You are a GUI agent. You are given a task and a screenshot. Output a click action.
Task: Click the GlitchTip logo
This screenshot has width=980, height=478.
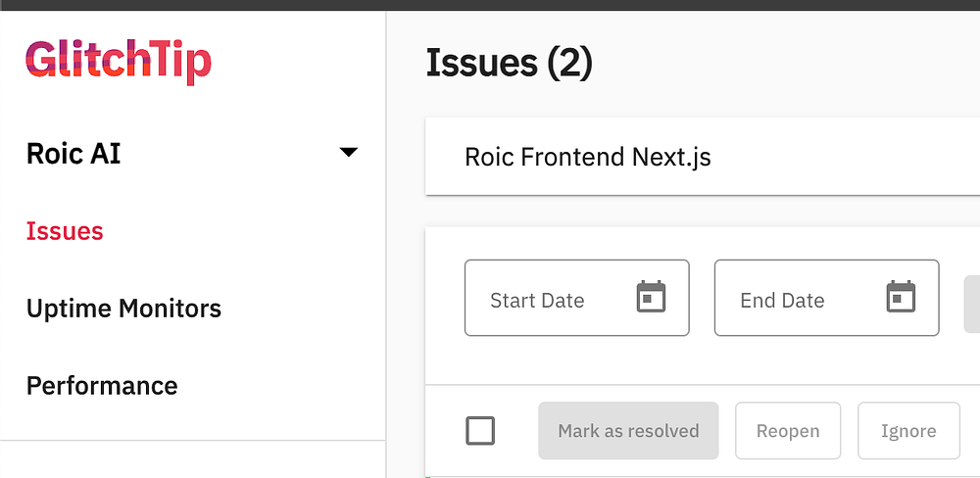[x=119, y=61]
